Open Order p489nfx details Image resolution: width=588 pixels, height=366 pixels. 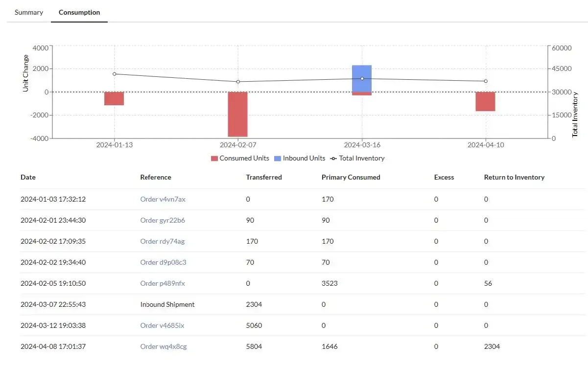162,283
